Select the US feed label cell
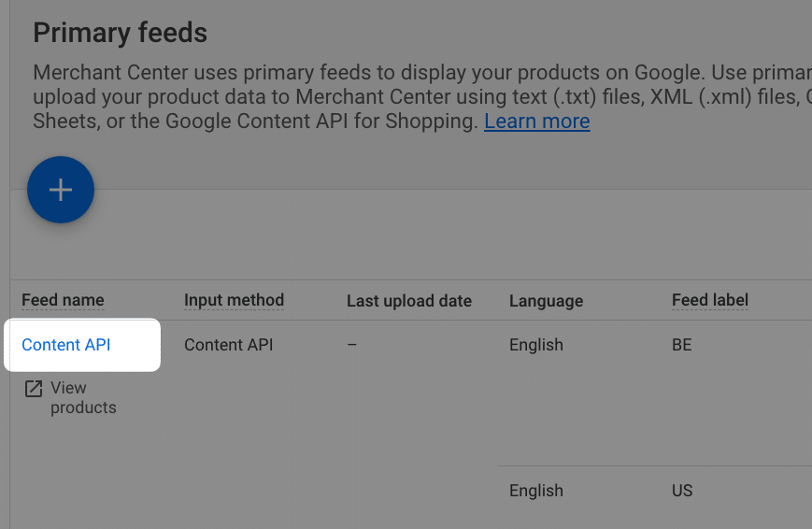Viewport: 812px width, 529px height. point(682,490)
